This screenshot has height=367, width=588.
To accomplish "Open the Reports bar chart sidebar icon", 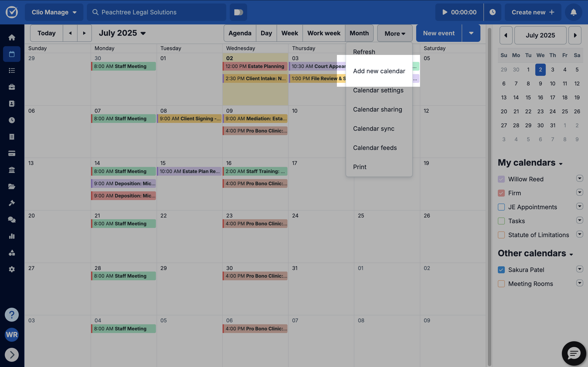I will click(x=12, y=236).
